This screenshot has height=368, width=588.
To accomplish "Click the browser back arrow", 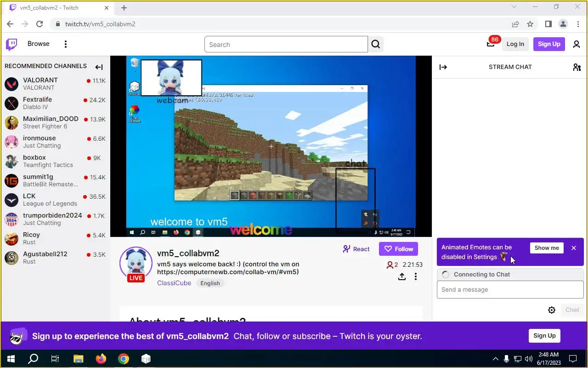I will click(10, 24).
